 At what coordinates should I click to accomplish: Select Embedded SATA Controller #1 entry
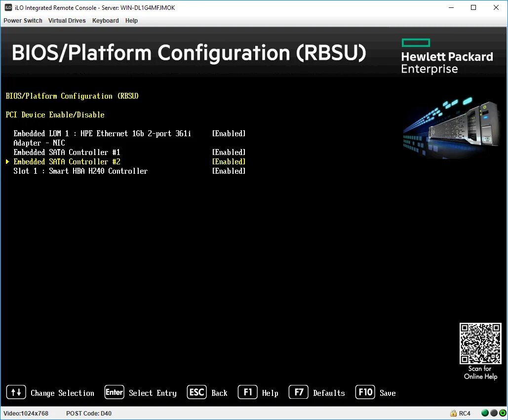click(x=67, y=152)
